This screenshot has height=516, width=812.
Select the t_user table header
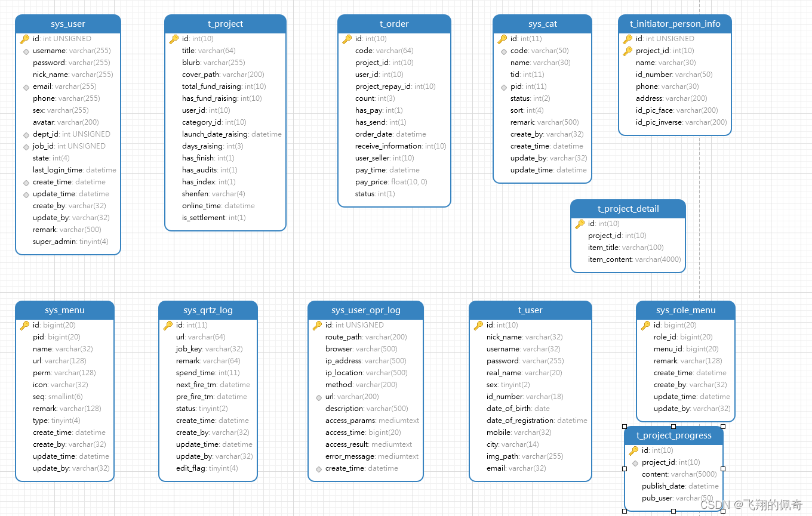coord(530,310)
